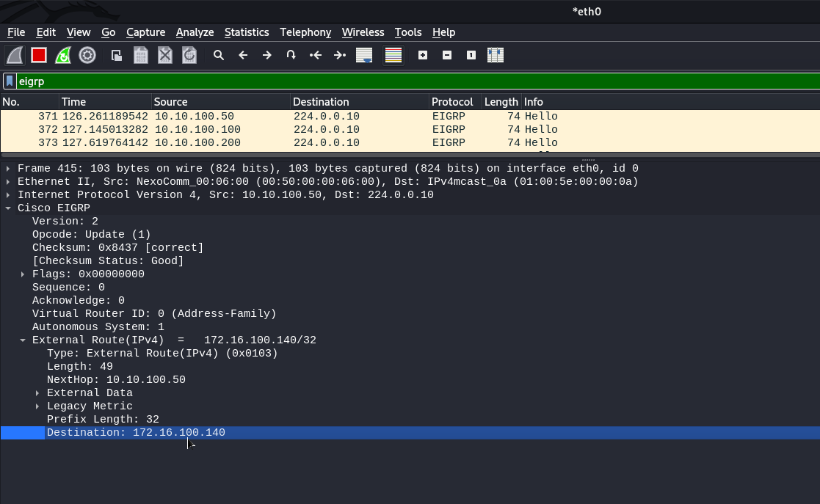The height and width of the screenshot is (504, 820).
Task: Expand the Legacy Metric subtree
Action: click(37, 406)
